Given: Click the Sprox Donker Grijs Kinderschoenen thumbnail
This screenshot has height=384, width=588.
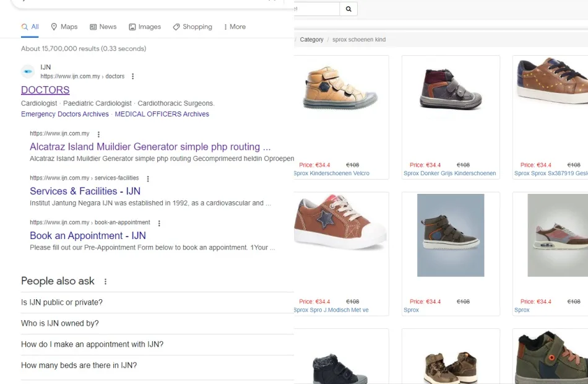Looking at the screenshot, I should (x=450, y=90).
